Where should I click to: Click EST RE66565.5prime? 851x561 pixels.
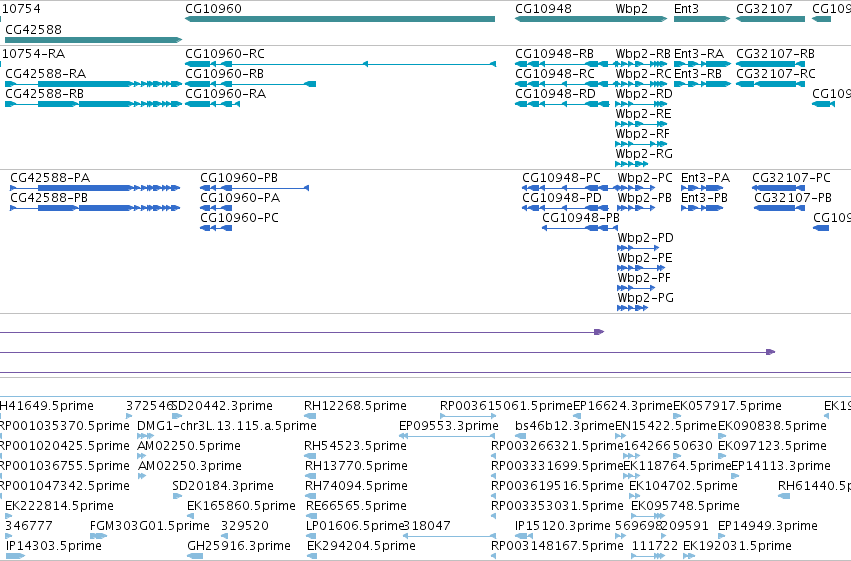click(x=356, y=506)
